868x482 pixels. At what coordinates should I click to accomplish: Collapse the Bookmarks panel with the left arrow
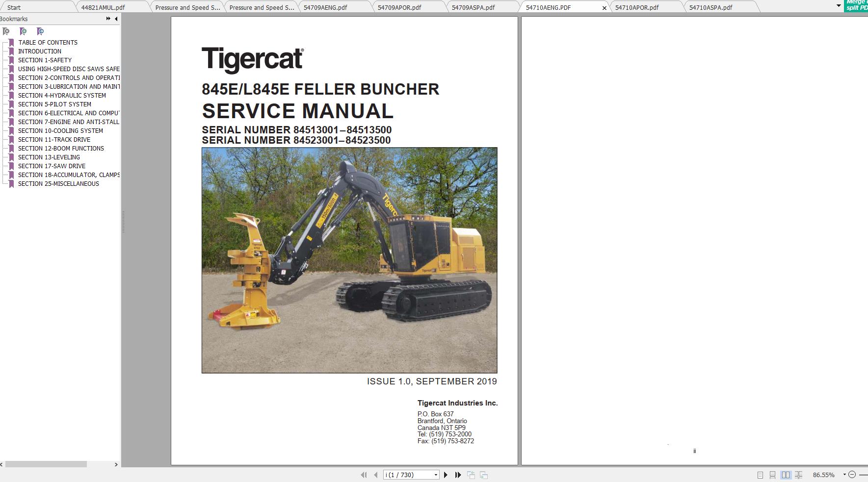pos(116,19)
